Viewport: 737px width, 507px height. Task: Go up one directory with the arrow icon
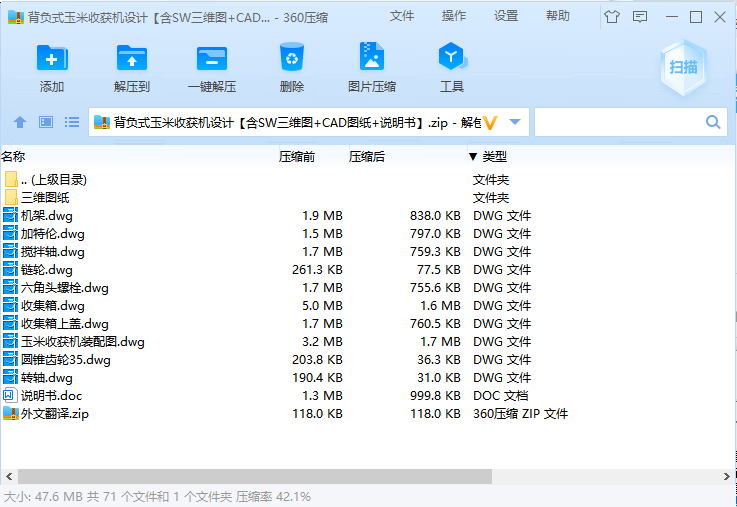pyautogui.click(x=20, y=122)
